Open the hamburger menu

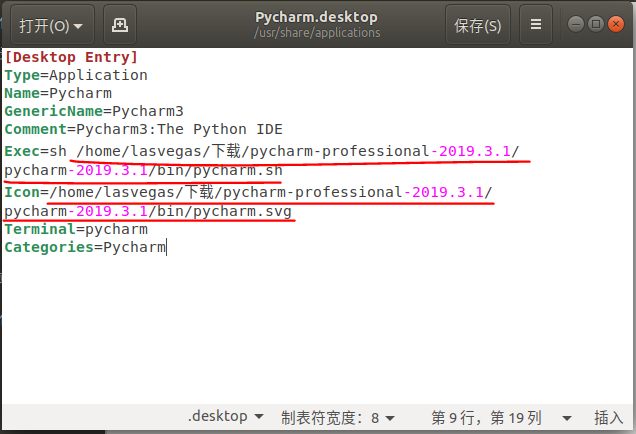[536, 25]
